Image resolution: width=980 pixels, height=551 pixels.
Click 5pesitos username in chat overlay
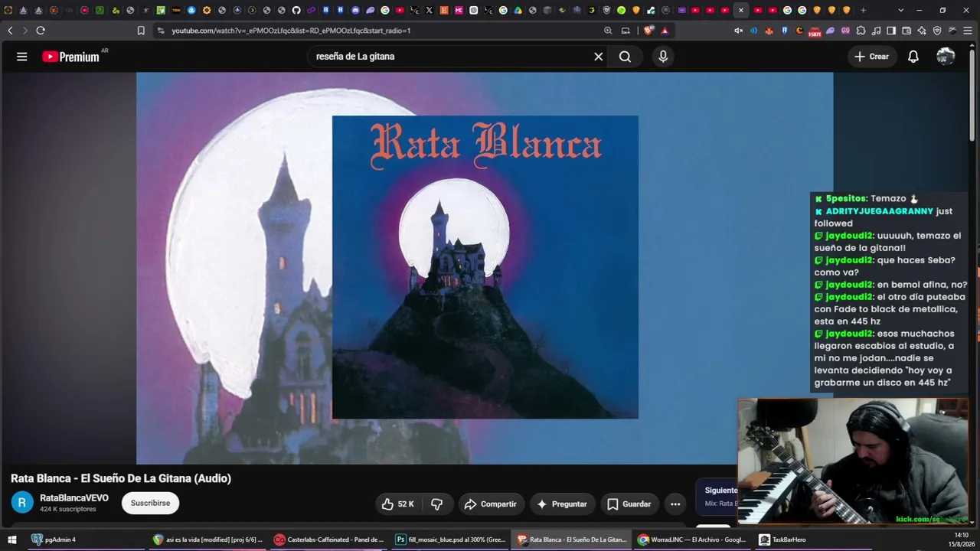(847, 198)
